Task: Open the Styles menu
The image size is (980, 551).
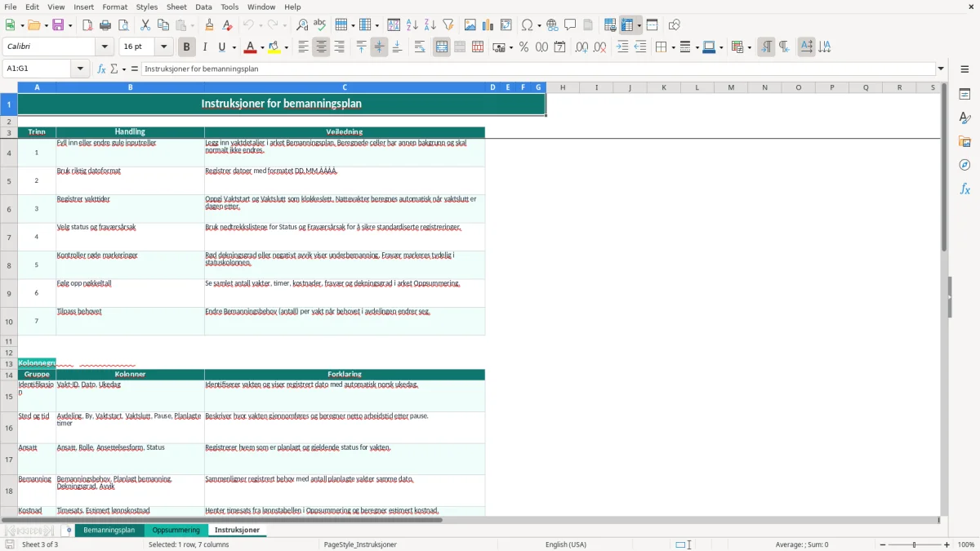Action: pyautogui.click(x=147, y=7)
